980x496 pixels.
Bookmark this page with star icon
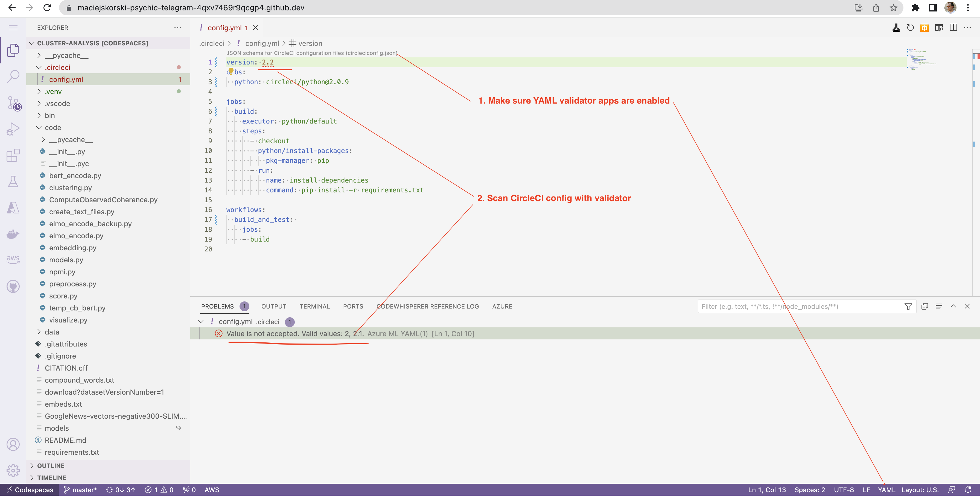[893, 8]
